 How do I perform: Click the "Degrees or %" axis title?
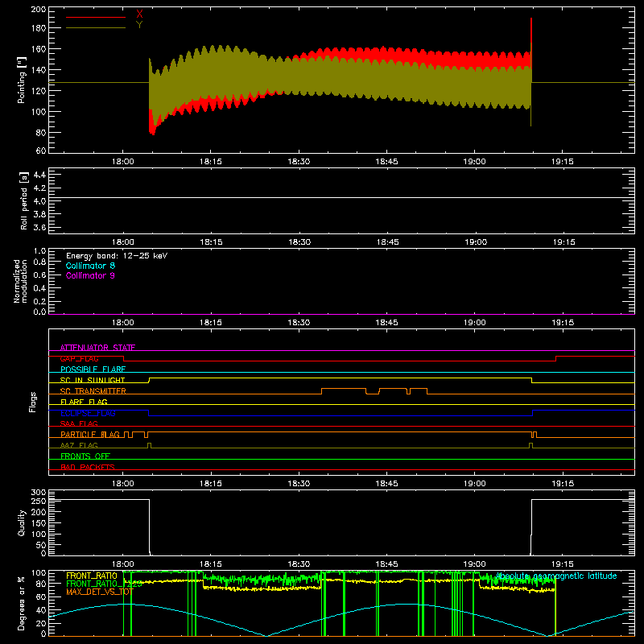[x=22, y=603]
